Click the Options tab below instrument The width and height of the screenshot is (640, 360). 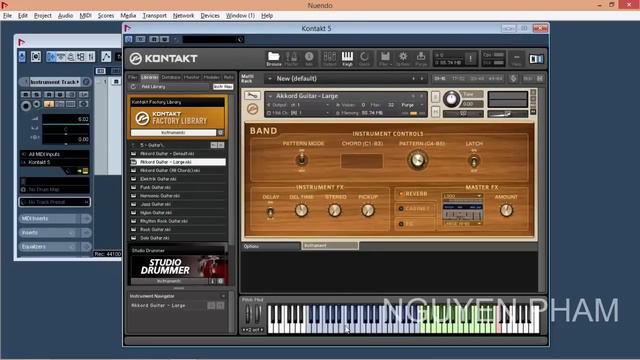tap(271, 246)
